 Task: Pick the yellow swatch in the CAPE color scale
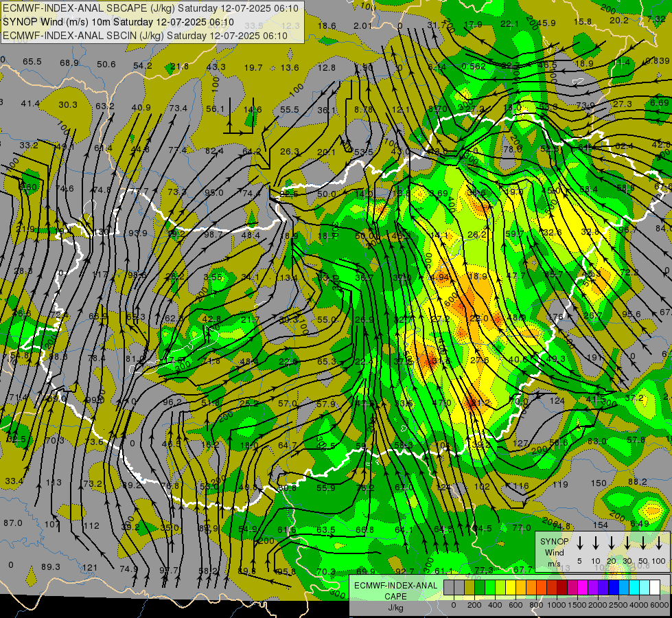(511, 588)
